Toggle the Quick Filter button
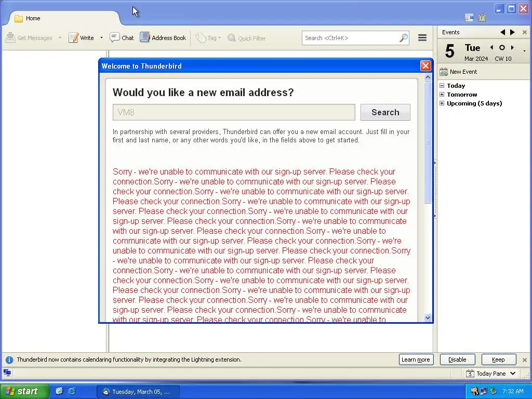 tap(247, 38)
